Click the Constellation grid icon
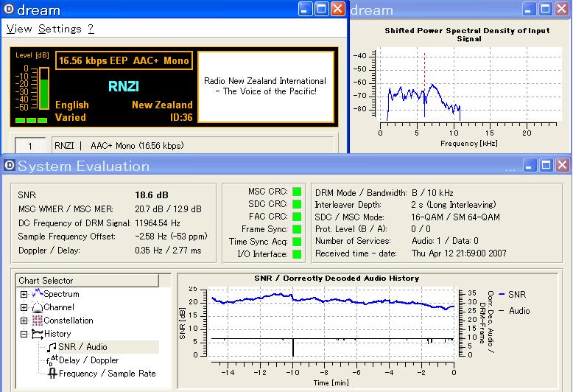 pyautogui.click(x=38, y=321)
